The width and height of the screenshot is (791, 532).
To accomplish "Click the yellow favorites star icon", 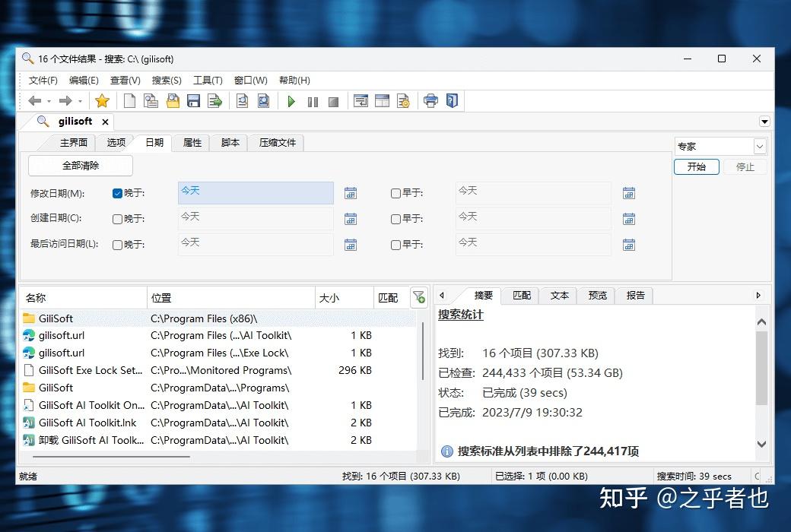I will click(x=103, y=100).
